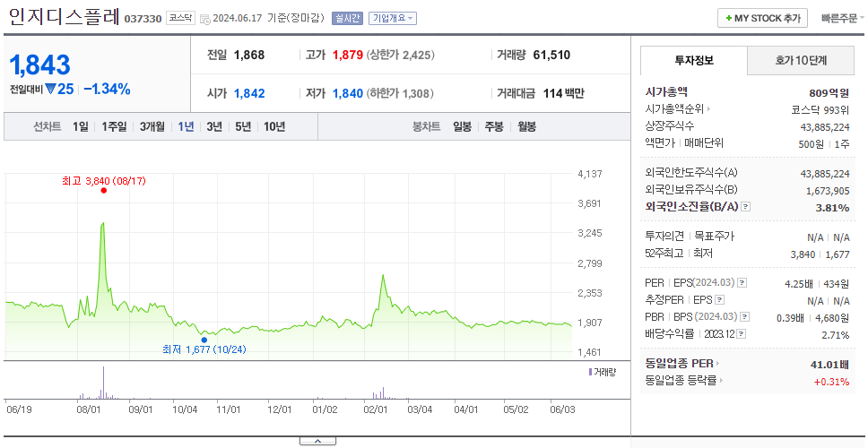Screen dimensions: 868x448
Task: Open help icon next to 배당수익률 2023.12
Action: click(742, 334)
